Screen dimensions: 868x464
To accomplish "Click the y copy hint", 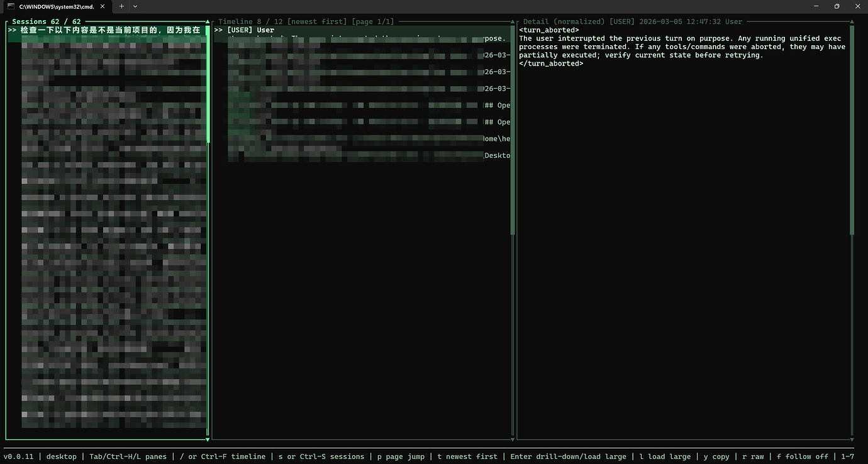I will [716, 456].
